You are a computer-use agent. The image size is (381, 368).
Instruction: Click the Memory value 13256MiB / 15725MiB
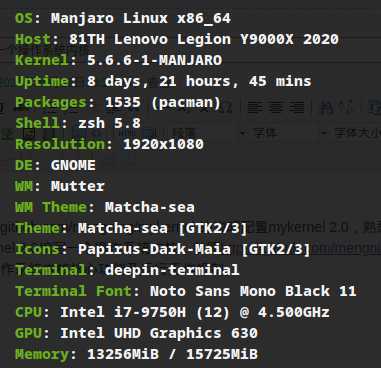(172, 354)
